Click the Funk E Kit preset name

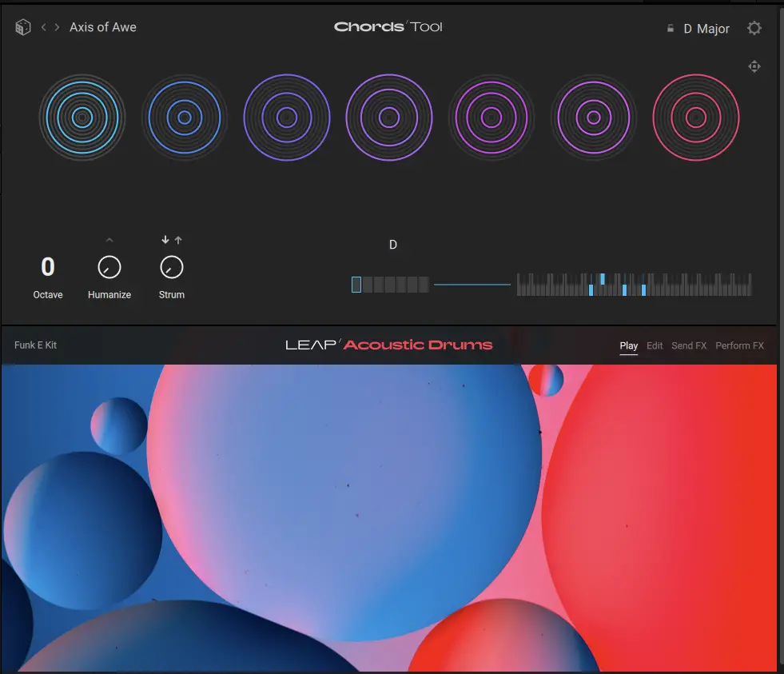(x=35, y=345)
